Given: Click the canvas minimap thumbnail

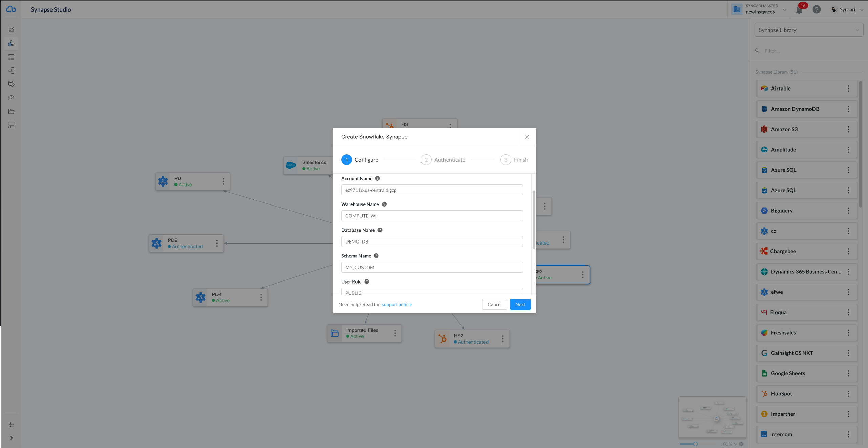Looking at the screenshot, I should [x=712, y=417].
